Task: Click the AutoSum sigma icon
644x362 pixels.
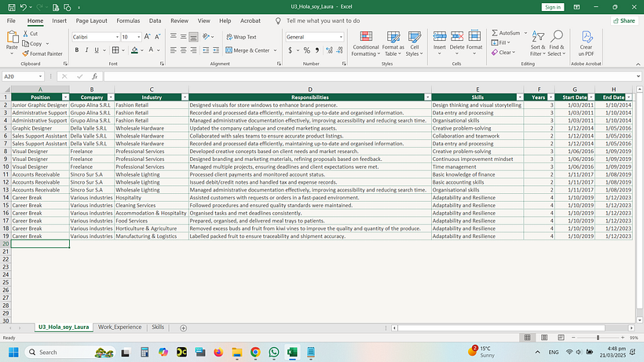Action: tap(494, 33)
